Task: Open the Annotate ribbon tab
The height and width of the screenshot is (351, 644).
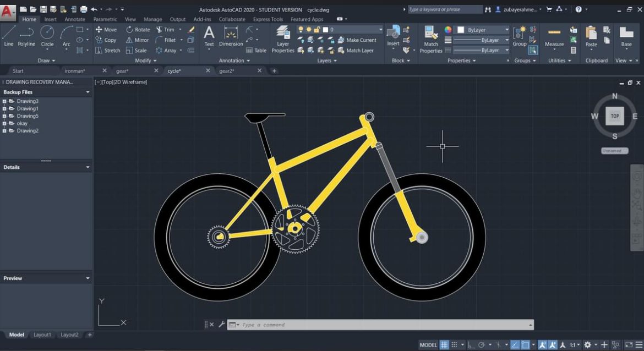Action: (x=75, y=19)
